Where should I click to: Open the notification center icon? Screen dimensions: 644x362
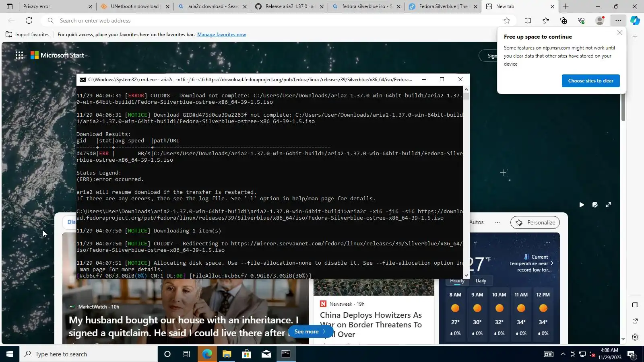[631, 354]
